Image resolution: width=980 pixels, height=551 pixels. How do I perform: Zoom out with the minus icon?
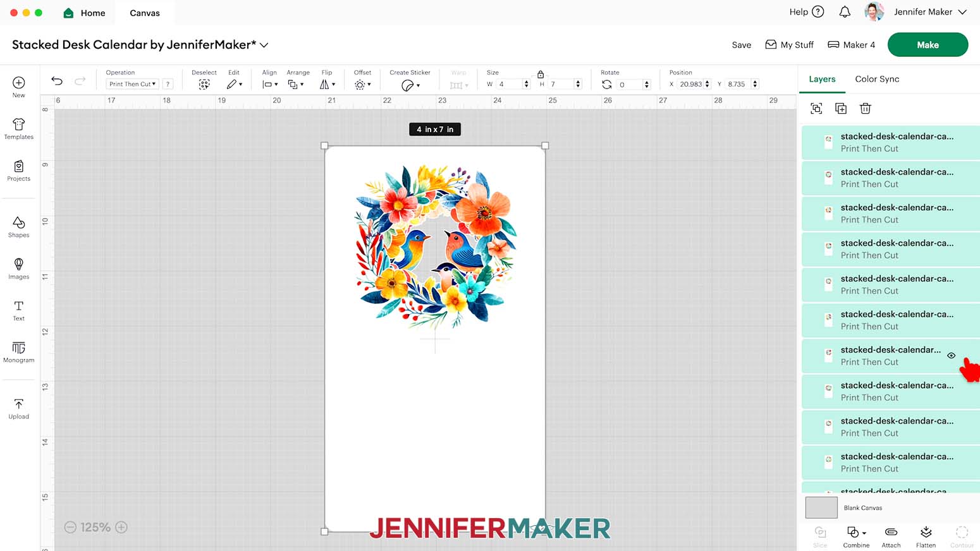point(70,527)
